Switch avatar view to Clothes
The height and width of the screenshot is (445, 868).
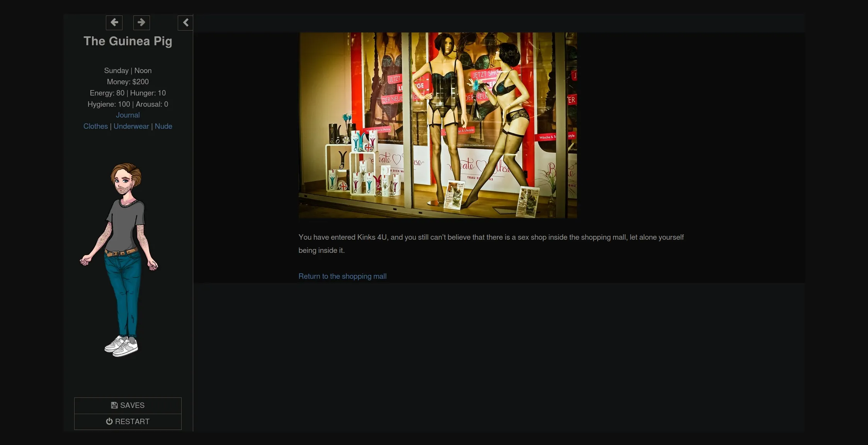(x=95, y=126)
